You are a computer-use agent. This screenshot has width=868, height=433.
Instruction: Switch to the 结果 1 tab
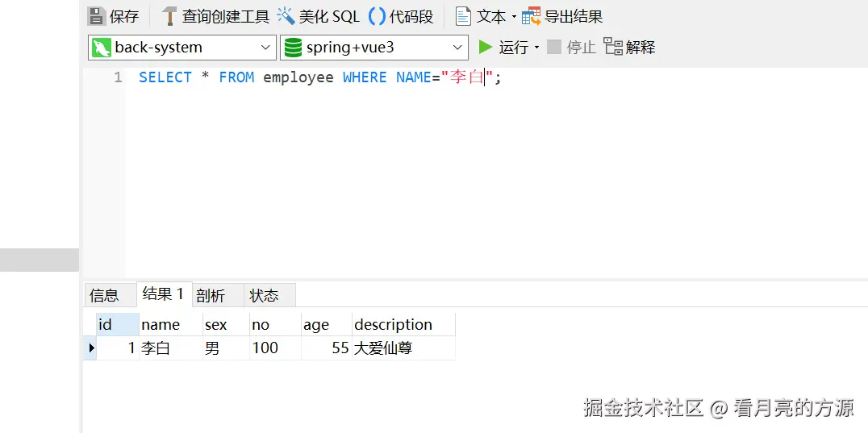click(x=163, y=294)
